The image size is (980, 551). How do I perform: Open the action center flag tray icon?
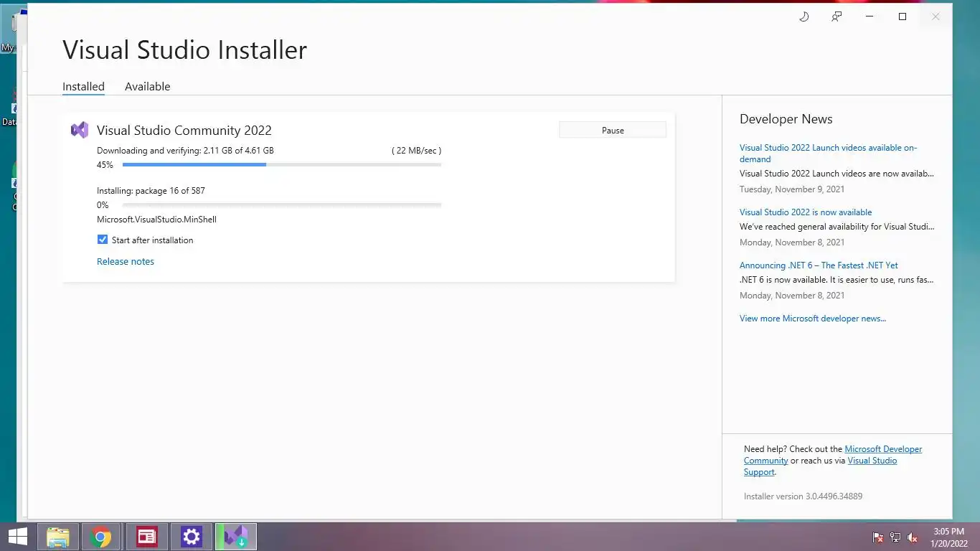(878, 537)
